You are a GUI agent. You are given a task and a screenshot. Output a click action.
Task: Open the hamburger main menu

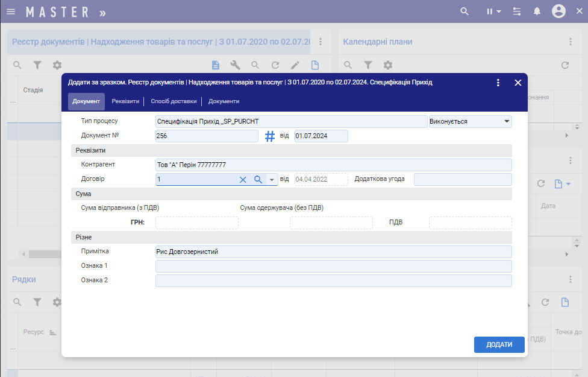coord(11,11)
